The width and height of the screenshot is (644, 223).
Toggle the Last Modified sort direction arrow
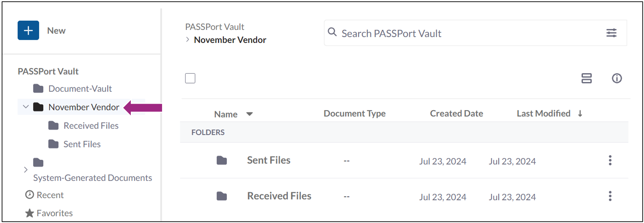[x=580, y=113]
